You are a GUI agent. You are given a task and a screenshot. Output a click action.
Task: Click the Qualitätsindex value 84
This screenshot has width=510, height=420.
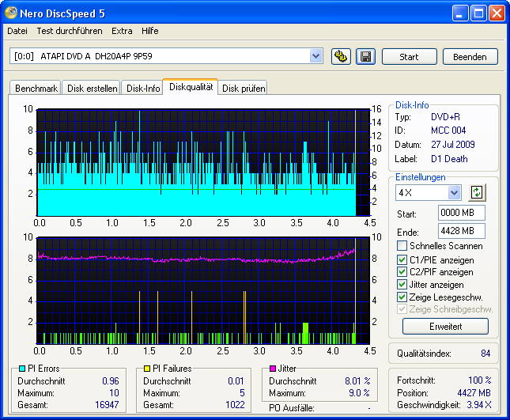tap(485, 354)
